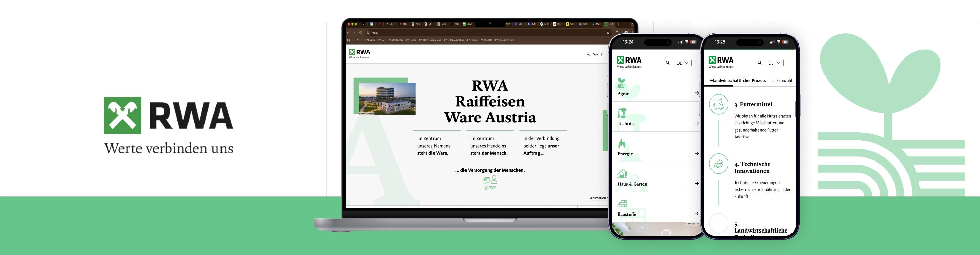Screen dimensions: 980x255
Task: Click the search magnifier beside Suche on the laptop
Action: [x=588, y=54]
